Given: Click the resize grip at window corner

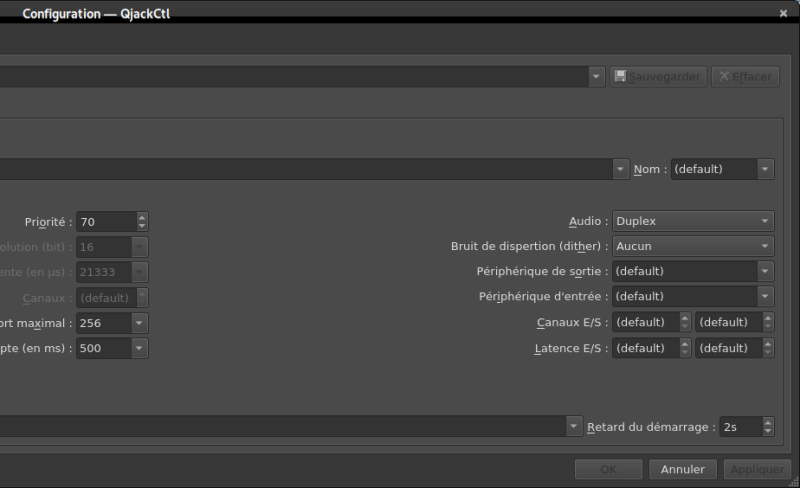Looking at the screenshot, I should [794, 482].
